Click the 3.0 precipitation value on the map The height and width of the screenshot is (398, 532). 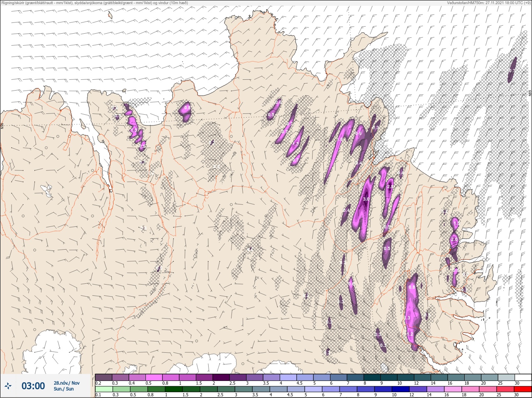pyautogui.click(x=366, y=199)
